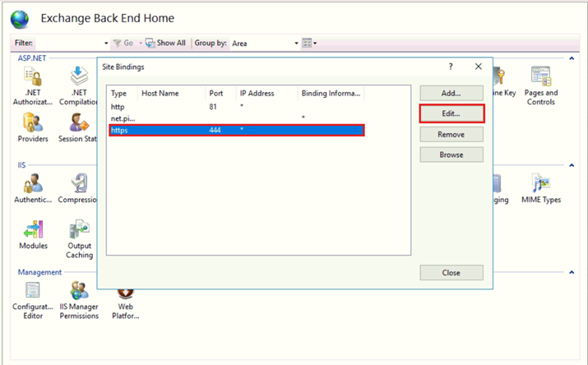The image size is (588, 365).
Task: Click the Go filter button
Action: tap(123, 43)
